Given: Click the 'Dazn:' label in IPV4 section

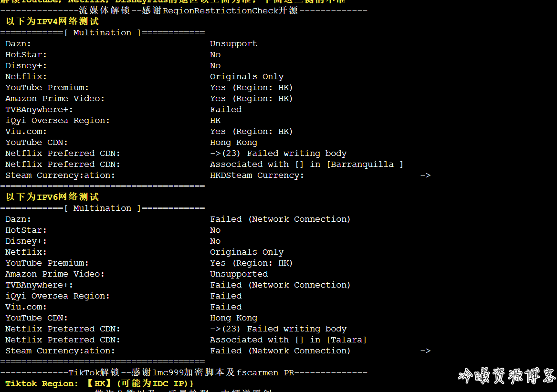Looking at the screenshot, I should [x=18, y=44].
